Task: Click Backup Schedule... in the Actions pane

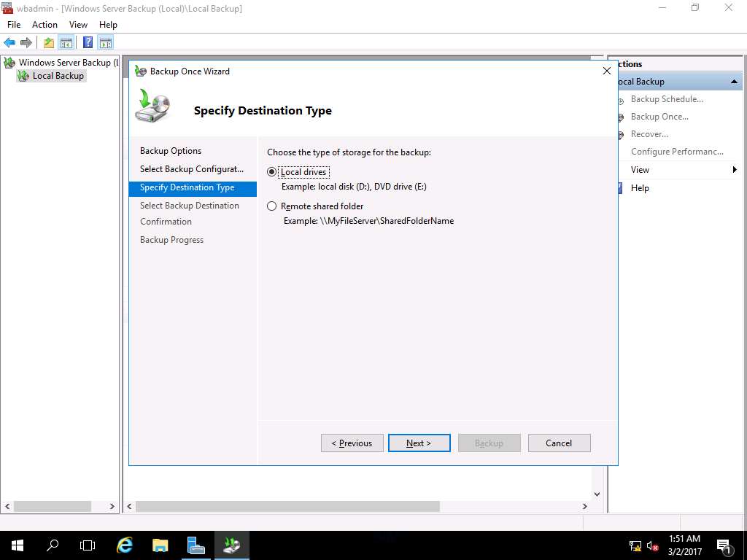Action: point(667,99)
